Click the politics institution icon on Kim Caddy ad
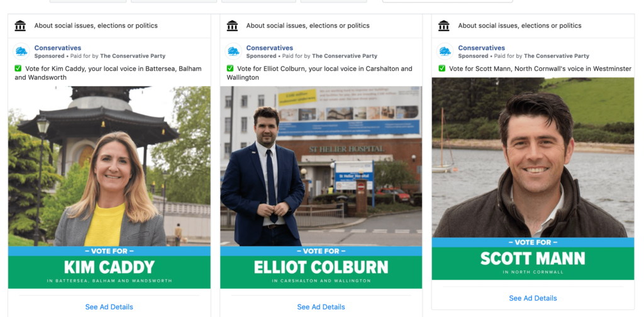The image size is (644, 317). 20,25
